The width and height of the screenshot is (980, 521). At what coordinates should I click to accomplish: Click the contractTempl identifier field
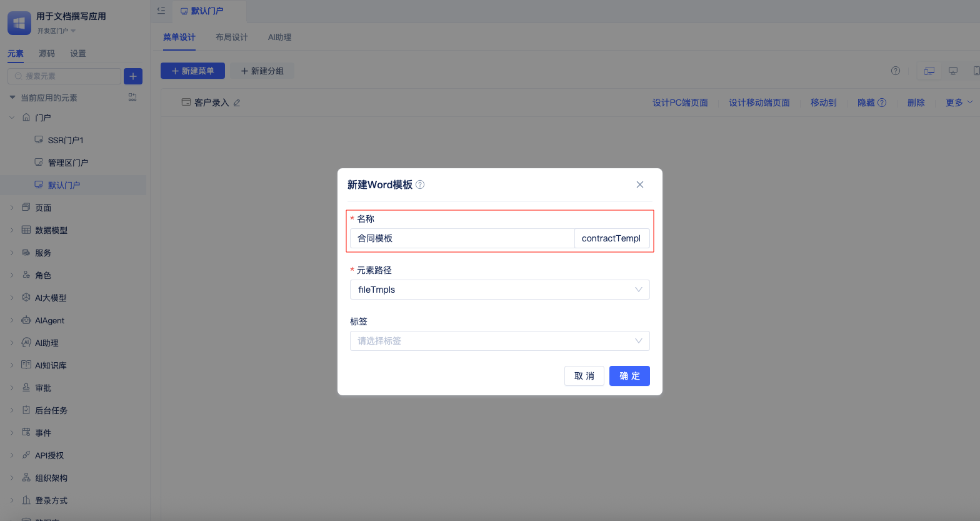[612, 238]
